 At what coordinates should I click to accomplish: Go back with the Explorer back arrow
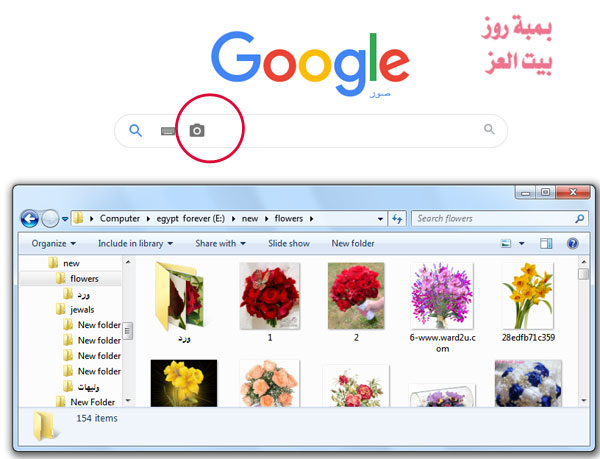tap(30, 219)
